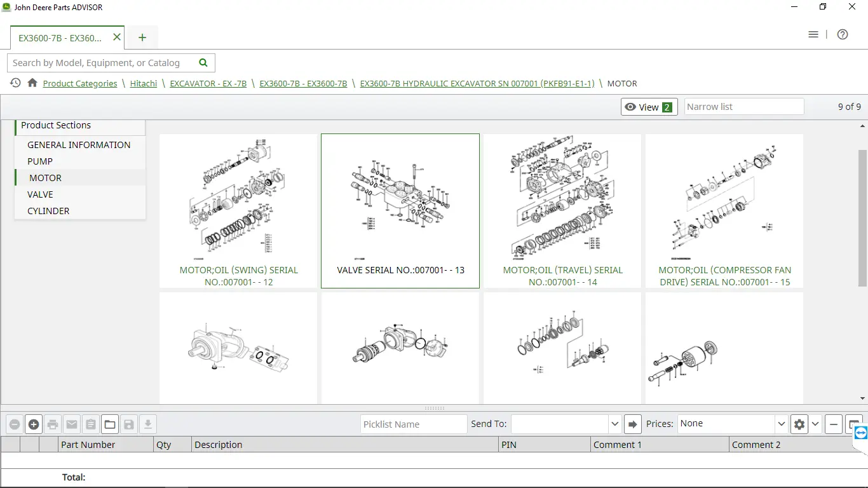The height and width of the screenshot is (488, 868).
Task: Add an item with the plus icon
Action: [34, 424]
